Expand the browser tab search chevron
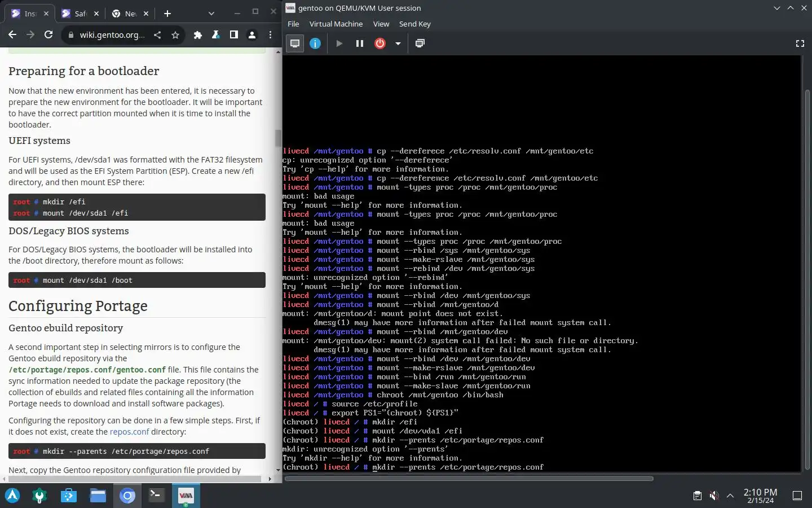The image size is (812, 508). click(211, 14)
